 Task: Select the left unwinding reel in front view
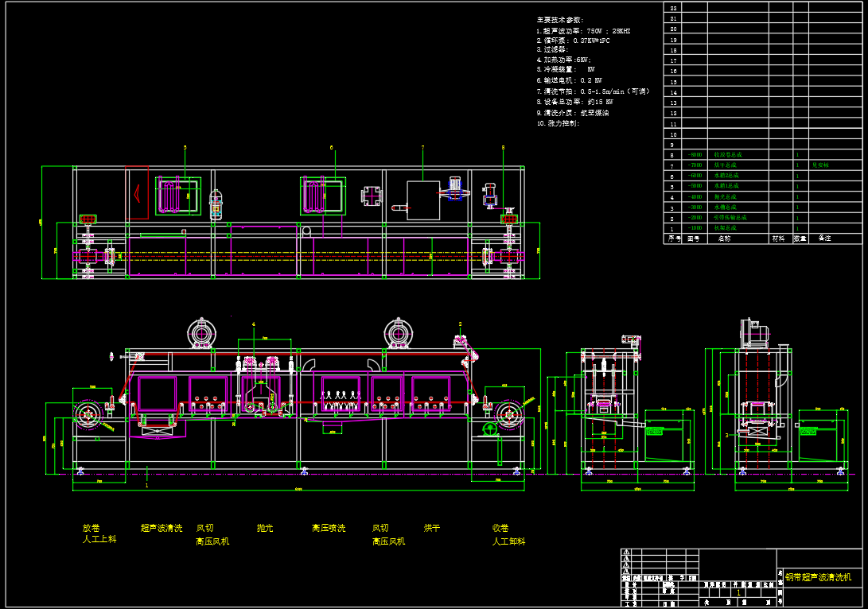(88, 413)
